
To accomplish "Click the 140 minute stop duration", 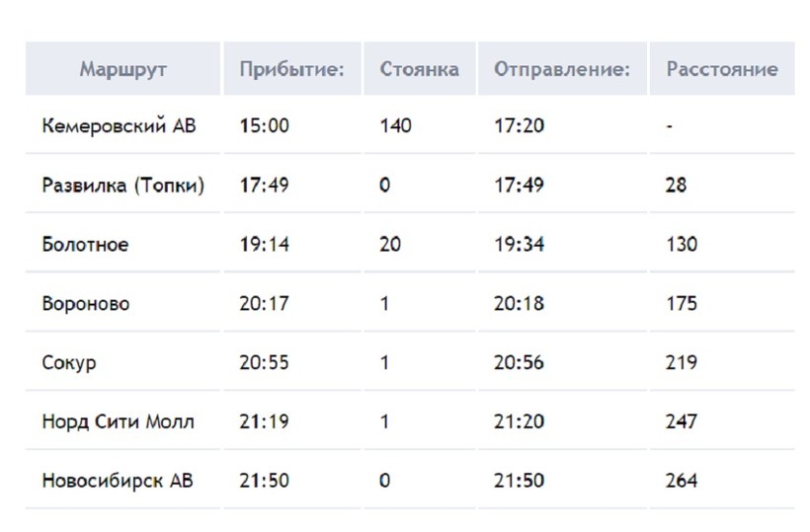I will [x=395, y=126].
